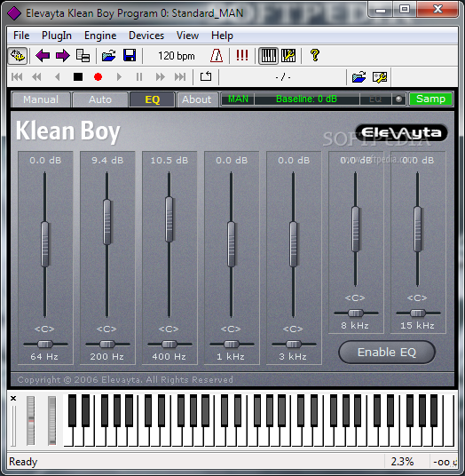Click the 120 bpm tempo display
This screenshot has height=476, width=465.
point(177,56)
